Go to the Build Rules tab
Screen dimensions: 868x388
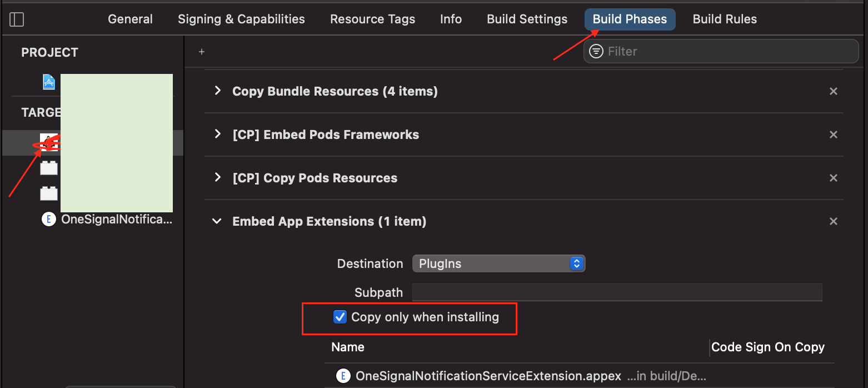(x=725, y=19)
